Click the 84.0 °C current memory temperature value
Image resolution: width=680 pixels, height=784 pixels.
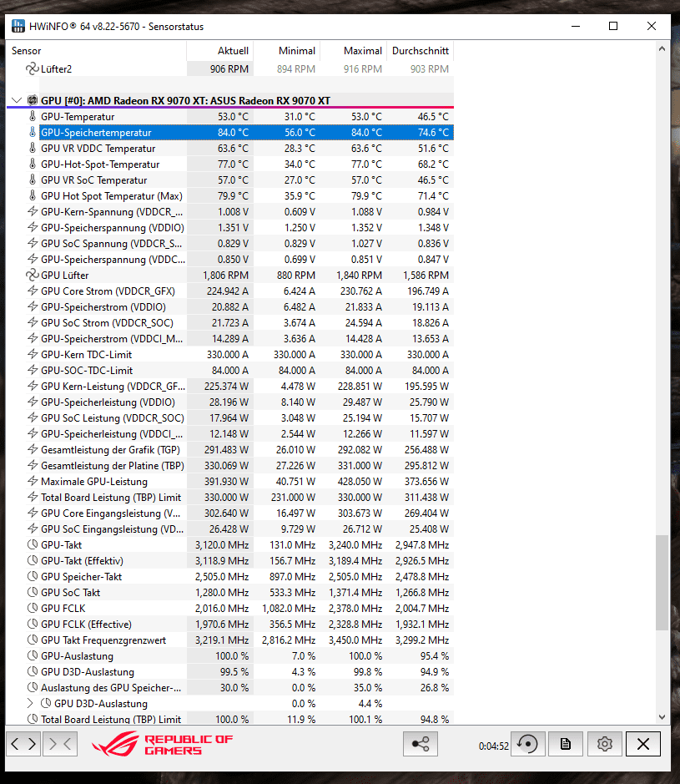[x=233, y=133]
